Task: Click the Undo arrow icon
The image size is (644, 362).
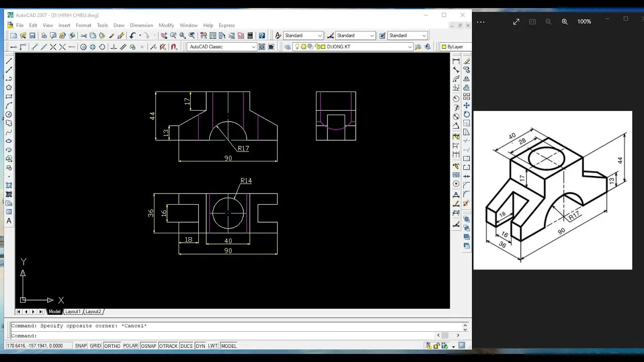Action: 132,36
